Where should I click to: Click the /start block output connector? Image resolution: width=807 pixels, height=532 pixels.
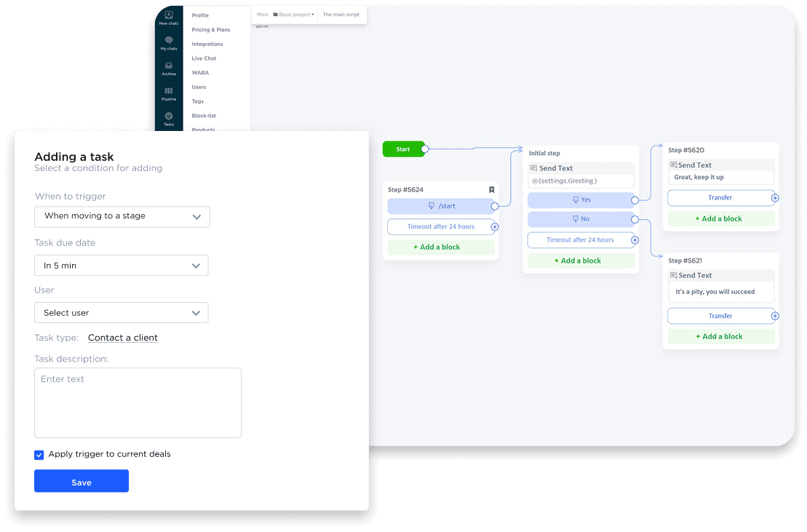[x=495, y=206]
